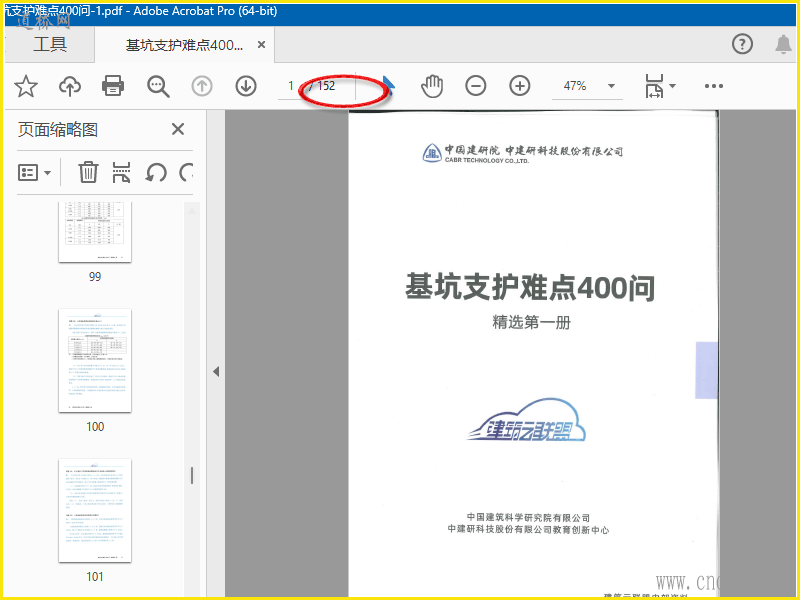
Task: Switch to the 工具 tab
Action: point(50,44)
